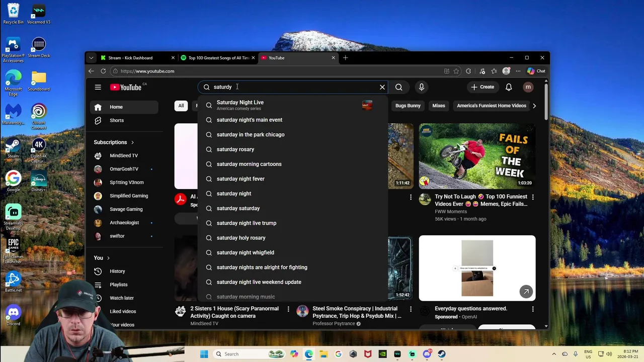Image resolution: width=644 pixels, height=362 pixels.
Task: Select the Battle.net desktop icon
Action: click(13, 282)
